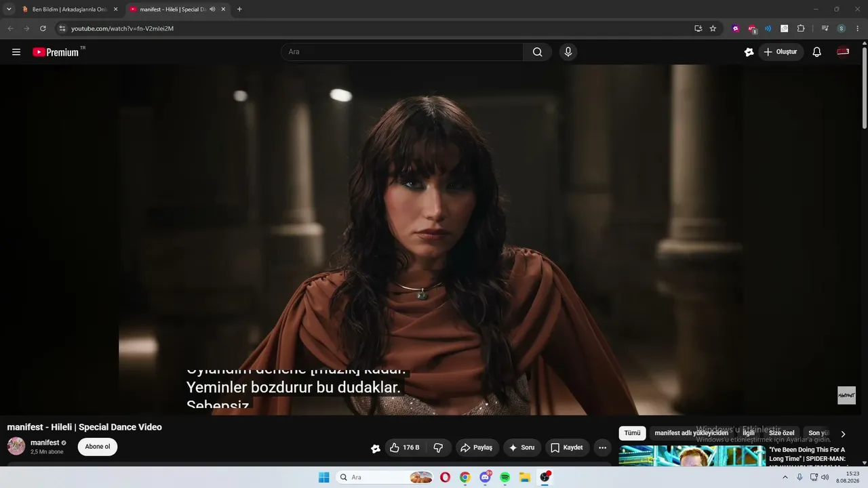Subscribe with the Abone ol button
This screenshot has width=868, height=488.
click(98, 447)
